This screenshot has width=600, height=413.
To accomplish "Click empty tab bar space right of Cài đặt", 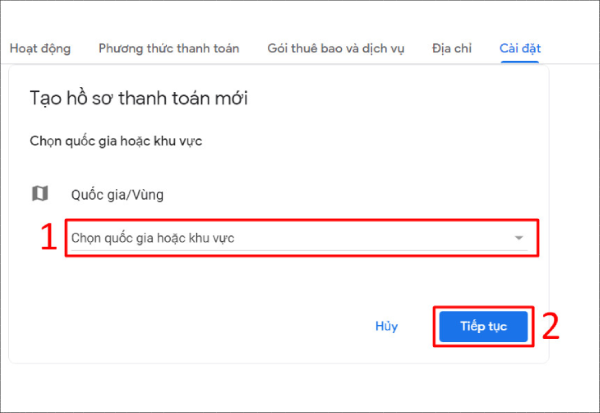I will [x=572, y=48].
